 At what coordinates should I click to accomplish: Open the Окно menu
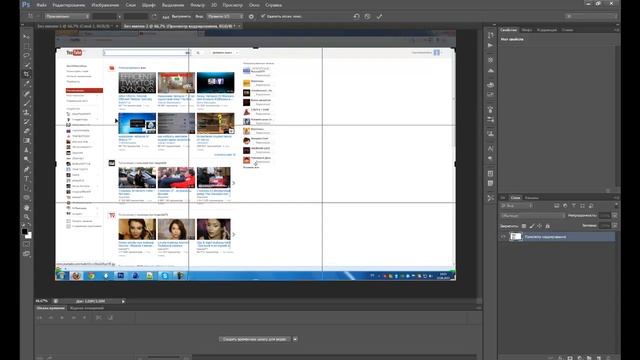click(x=254, y=5)
